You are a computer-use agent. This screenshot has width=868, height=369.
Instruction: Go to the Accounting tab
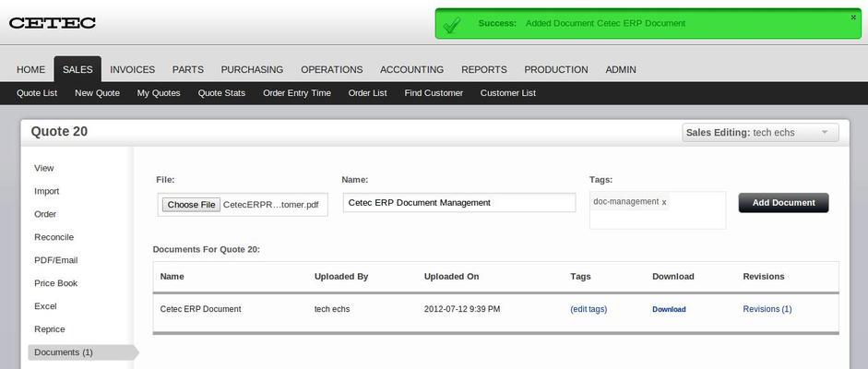click(411, 69)
